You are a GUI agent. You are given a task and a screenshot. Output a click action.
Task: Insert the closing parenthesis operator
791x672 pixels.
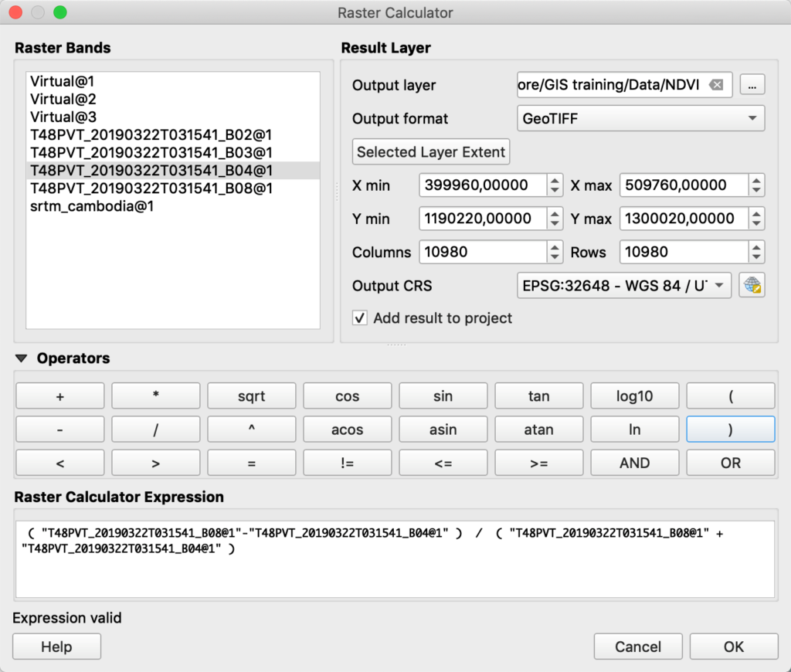tap(731, 429)
